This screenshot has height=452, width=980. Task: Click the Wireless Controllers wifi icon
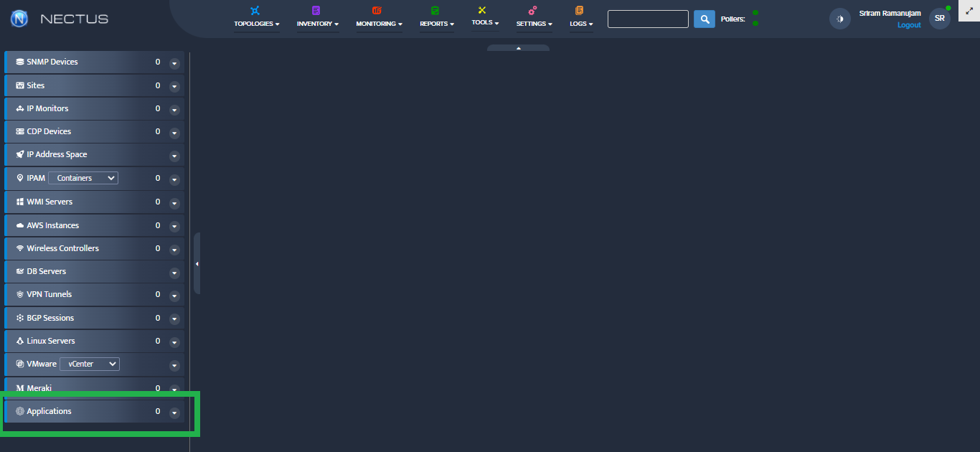coord(20,248)
